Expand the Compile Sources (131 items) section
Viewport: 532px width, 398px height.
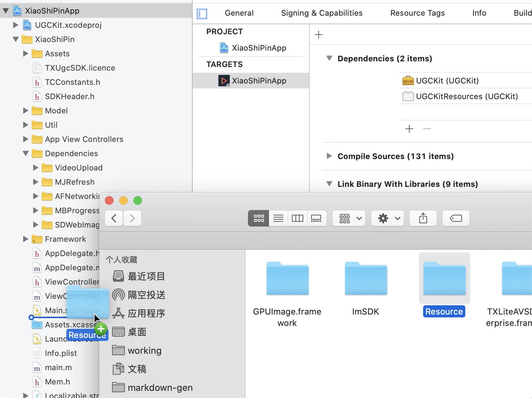[329, 156]
